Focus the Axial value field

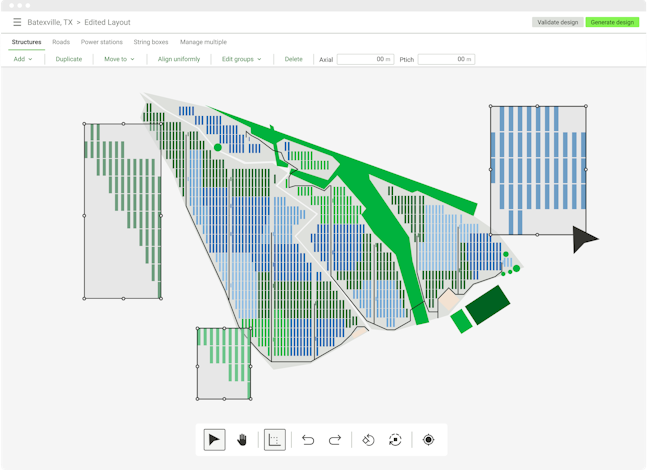click(x=366, y=59)
